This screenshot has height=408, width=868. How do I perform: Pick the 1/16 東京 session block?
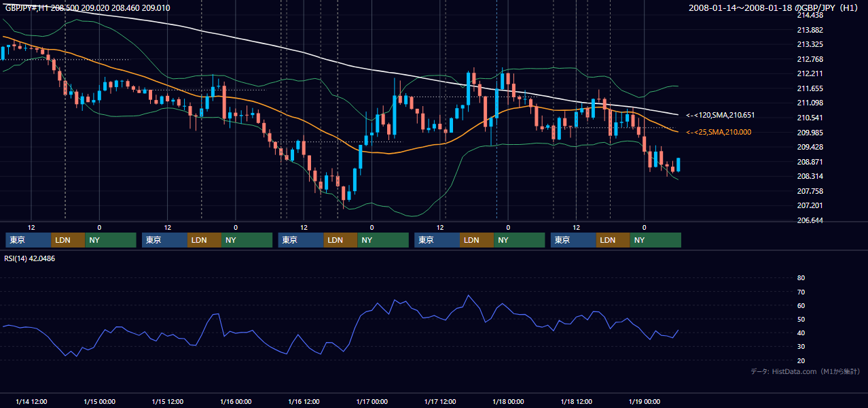point(301,240)
